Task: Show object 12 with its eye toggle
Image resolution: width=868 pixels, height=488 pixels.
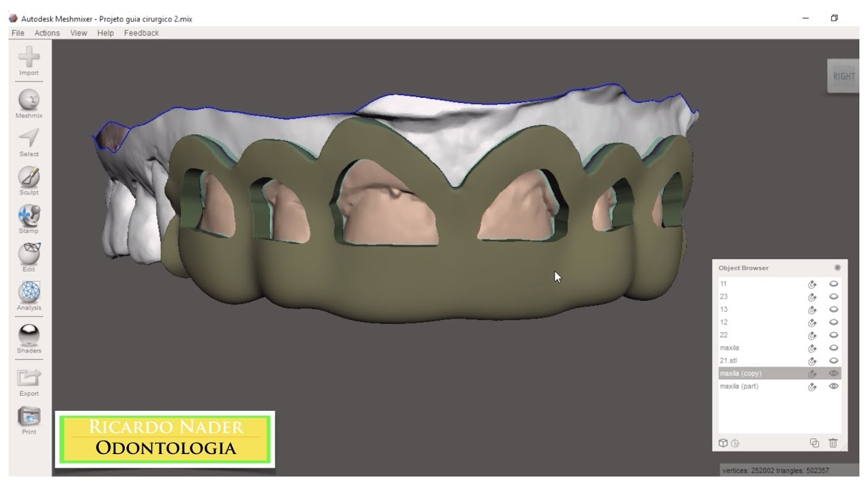Action: click(834, 323)
